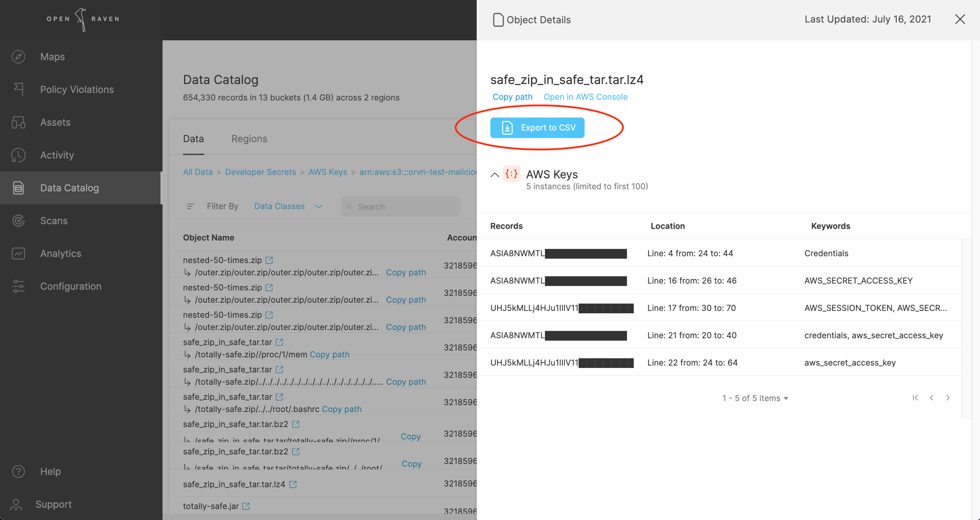
Task: Open external link icon beside totally-safe.jar
Action: 246,506
